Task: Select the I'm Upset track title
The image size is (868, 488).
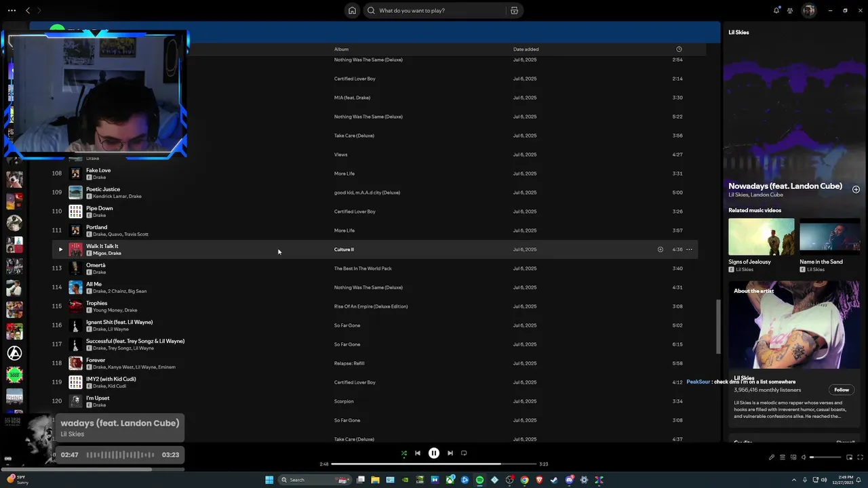Action: 98,398
